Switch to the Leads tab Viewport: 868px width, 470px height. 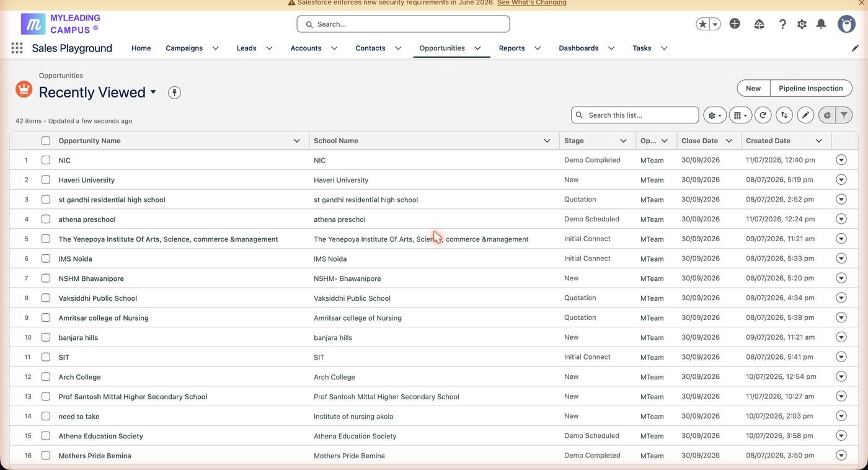coord(247,48)
